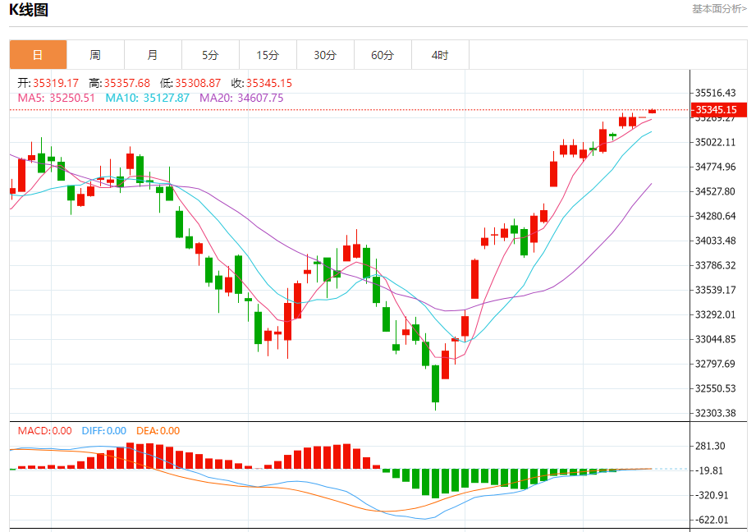Click the 34774.96 price axis label
This screenshot has width=756, height=532.
click(716, 167)
